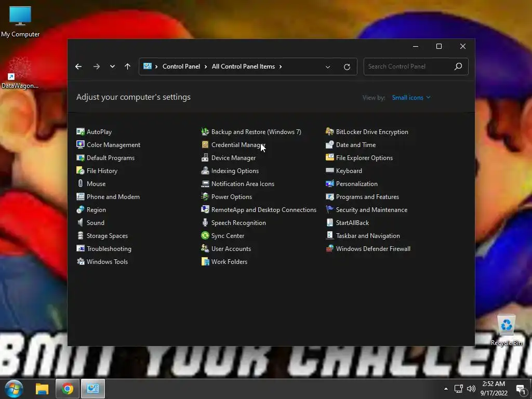Open the Start menu orb

[x=14, y=389]
